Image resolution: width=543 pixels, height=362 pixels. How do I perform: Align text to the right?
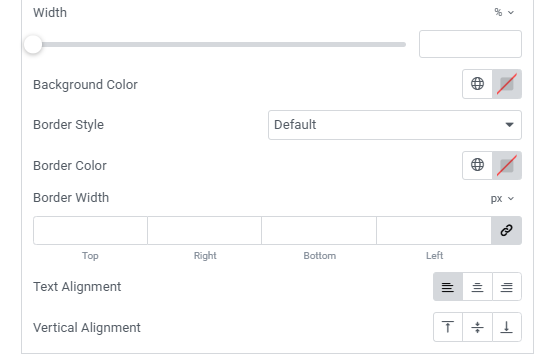tap(507, 286)
